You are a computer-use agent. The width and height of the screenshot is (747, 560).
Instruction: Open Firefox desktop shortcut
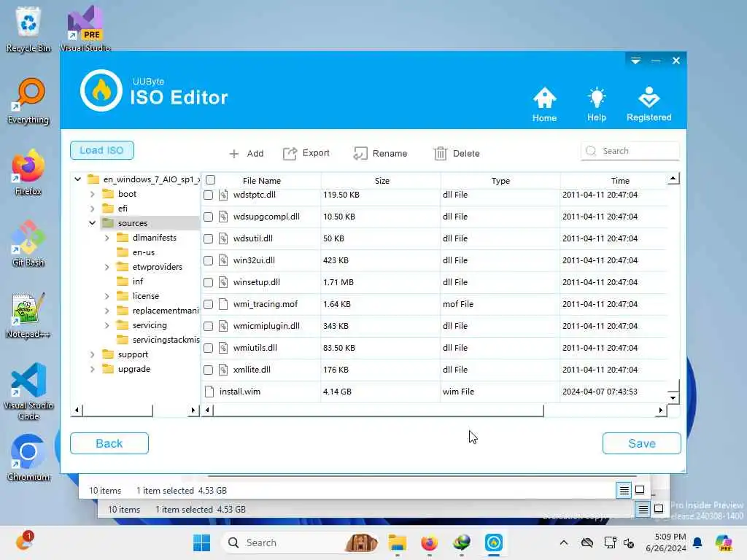pos(28,172)
